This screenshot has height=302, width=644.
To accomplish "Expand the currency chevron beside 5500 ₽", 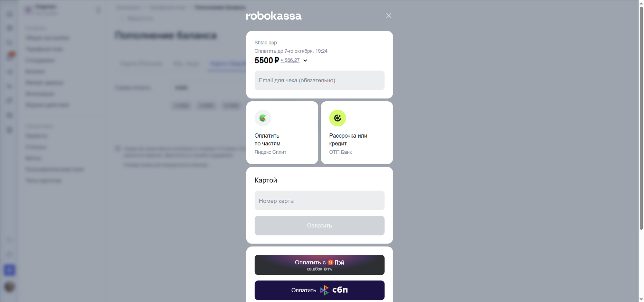I will (x=305, y=60).
